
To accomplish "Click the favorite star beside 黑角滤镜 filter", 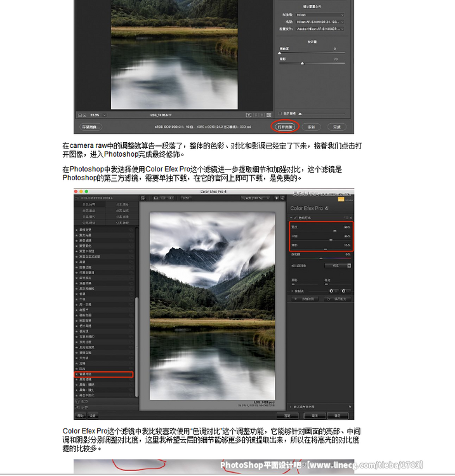I will (x=77, y=380).
